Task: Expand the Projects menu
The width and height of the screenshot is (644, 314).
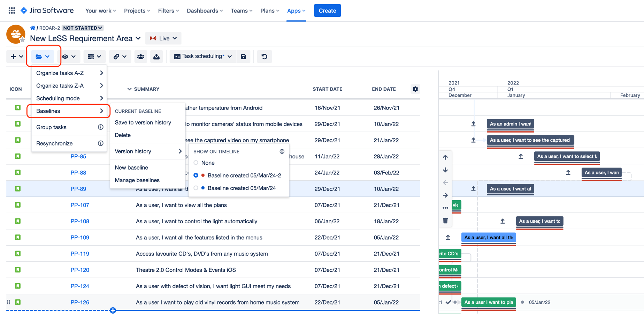Action: [137, 10]
